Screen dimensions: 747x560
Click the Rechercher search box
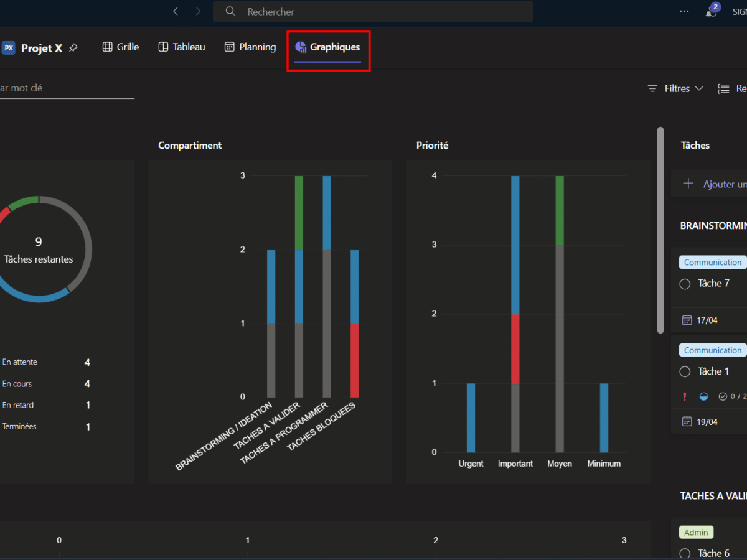coord(372,12)
